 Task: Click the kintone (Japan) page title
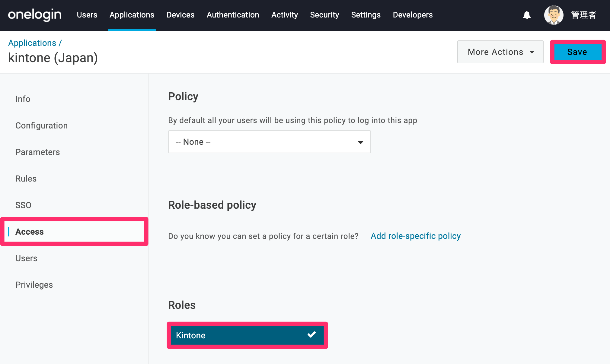[x=53, y=58]
